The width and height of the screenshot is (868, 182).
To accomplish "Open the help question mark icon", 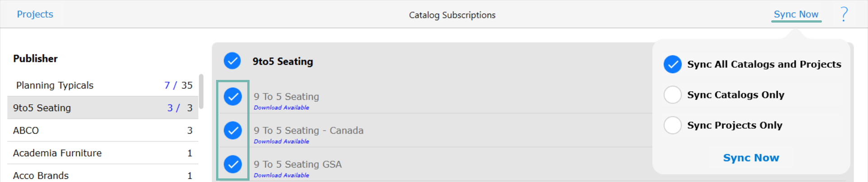I will [844, 14].
